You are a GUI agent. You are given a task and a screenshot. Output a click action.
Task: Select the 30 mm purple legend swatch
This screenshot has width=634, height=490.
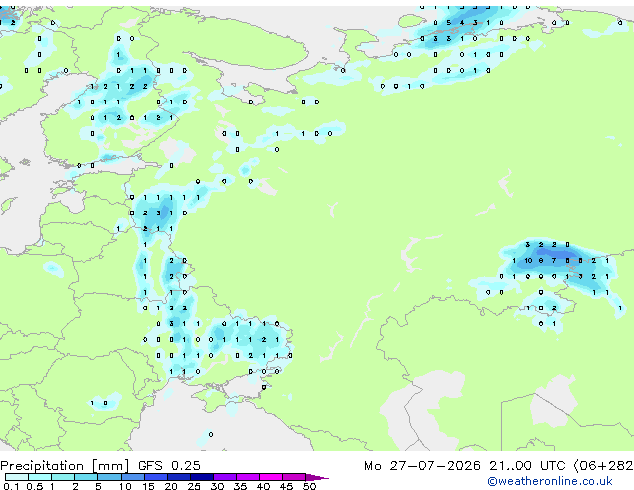225,477
